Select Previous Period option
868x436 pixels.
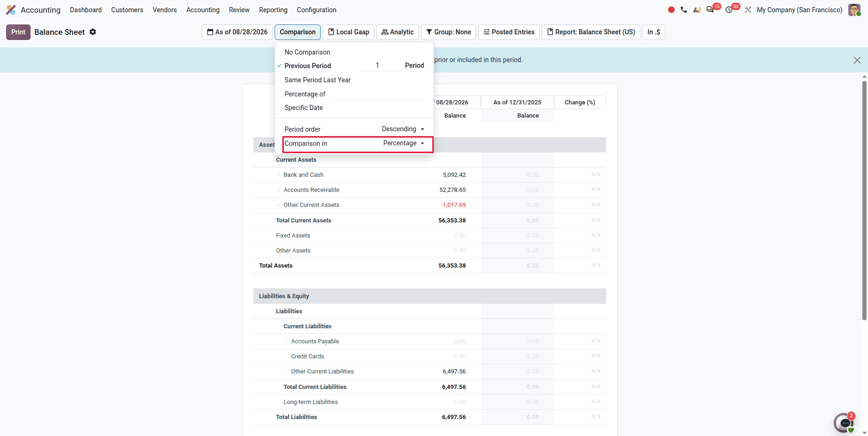click(308, 66)
